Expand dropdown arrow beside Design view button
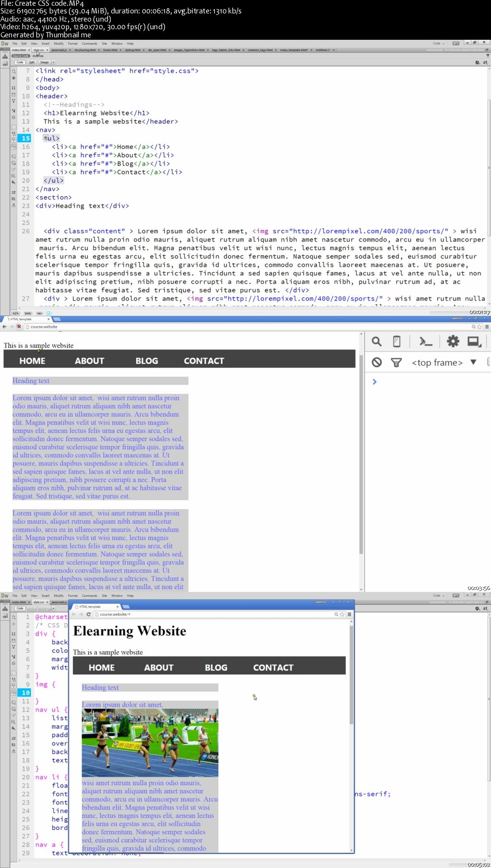This screenshot has height=868, width=491. point(53,62)
